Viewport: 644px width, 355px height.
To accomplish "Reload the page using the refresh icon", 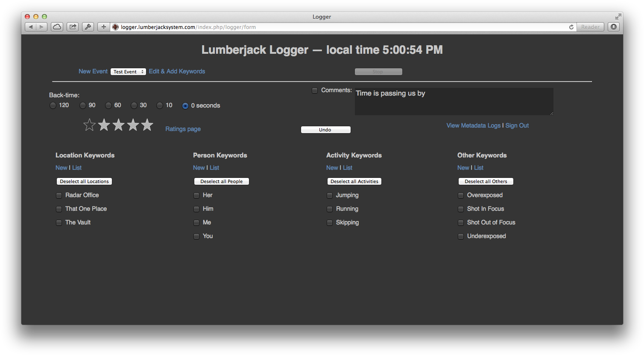I will click(571, 27).
